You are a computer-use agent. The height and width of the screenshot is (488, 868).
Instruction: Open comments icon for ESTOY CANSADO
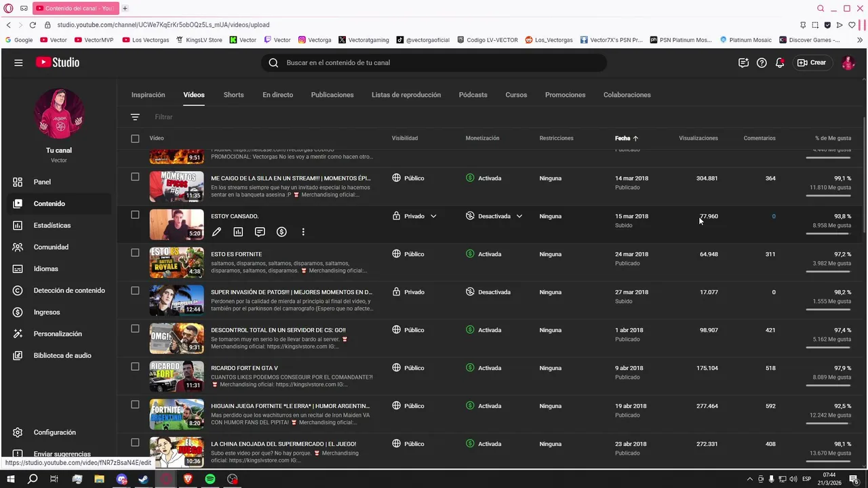point(260,232)
